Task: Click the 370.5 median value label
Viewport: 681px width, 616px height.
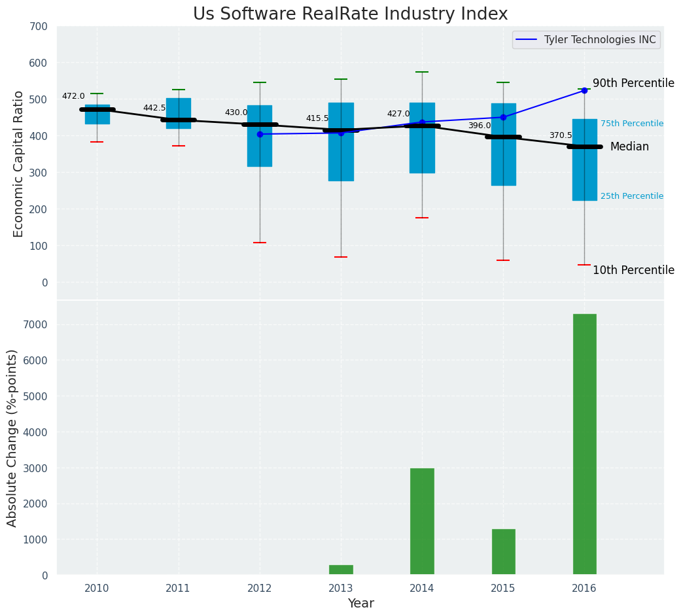Action: (560, 135)
